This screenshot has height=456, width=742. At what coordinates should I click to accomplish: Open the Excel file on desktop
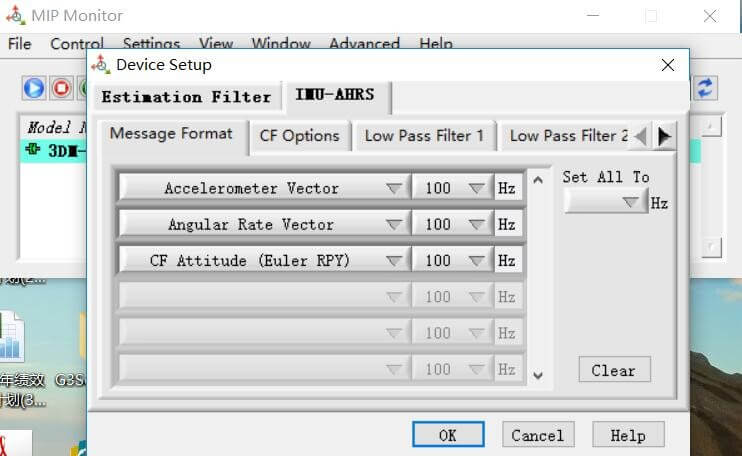pos(12,340)
